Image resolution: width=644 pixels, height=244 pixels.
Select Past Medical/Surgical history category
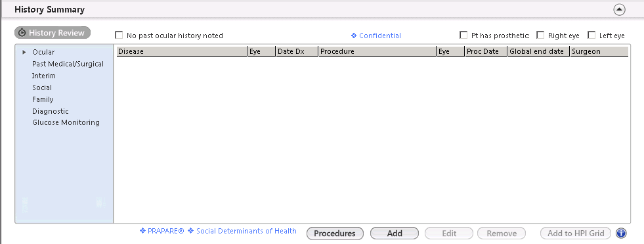pos(68,64)
